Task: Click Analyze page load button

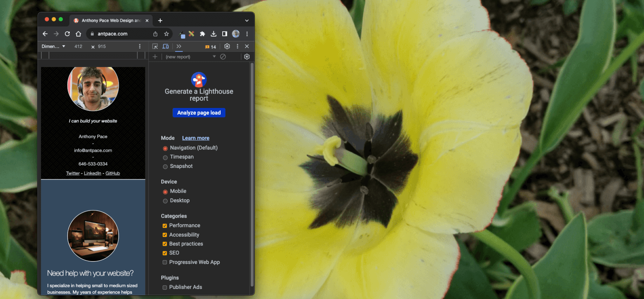Action: point(199,113)
